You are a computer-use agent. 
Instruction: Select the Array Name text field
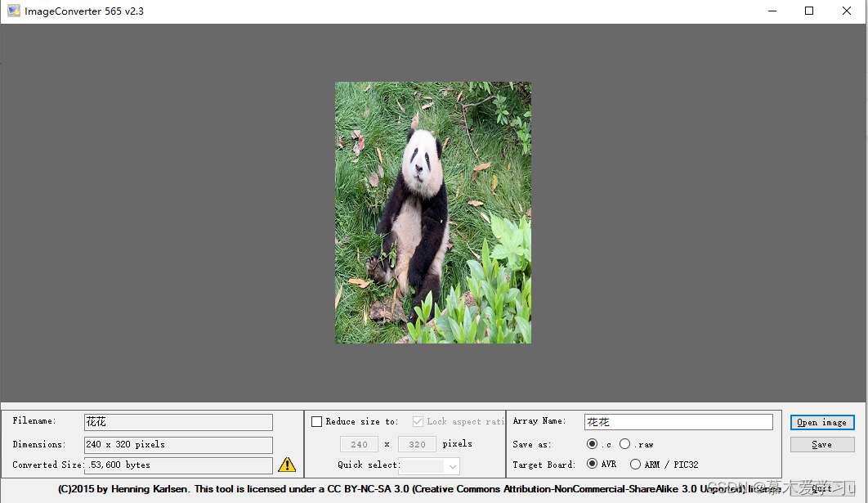click(678, 421)
